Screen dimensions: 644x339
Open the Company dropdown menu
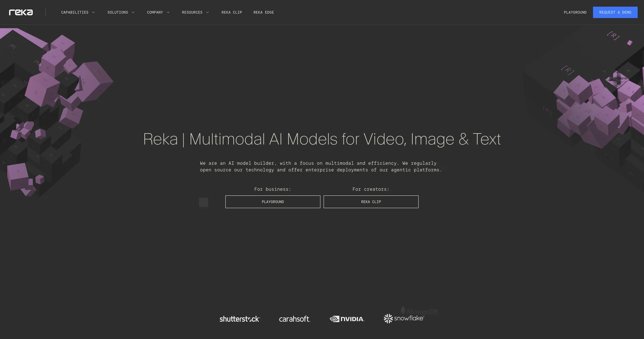pos(158,12)
